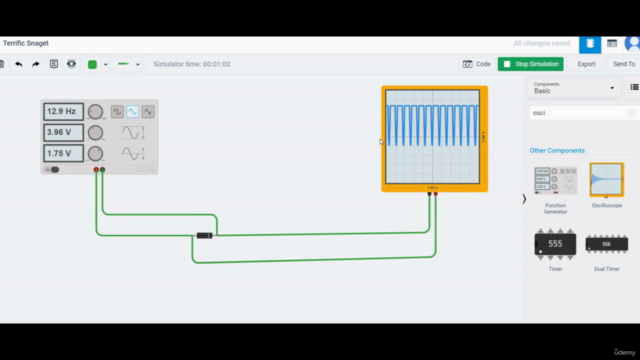
Task: Focus the component search field
Action: [x=579, y=113]
